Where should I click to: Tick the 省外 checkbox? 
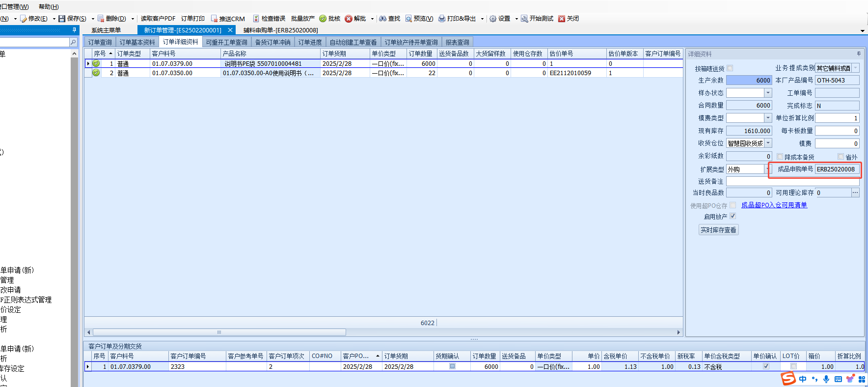841,157
